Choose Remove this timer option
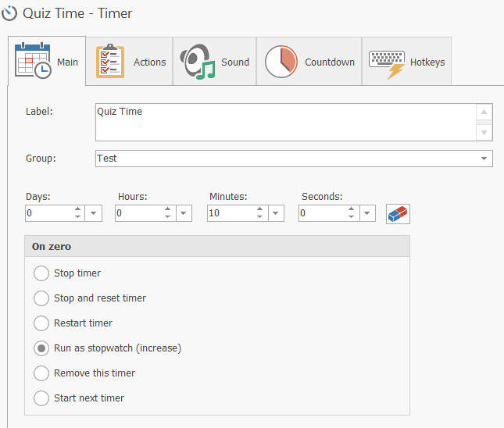 (41, 373)
